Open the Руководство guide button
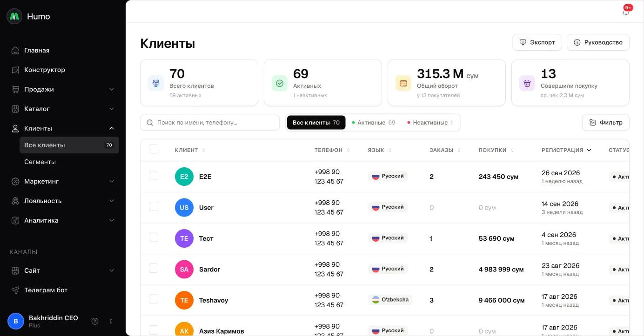Image resolution: width=644 pixels, height=336 pixels. point(598,42)
